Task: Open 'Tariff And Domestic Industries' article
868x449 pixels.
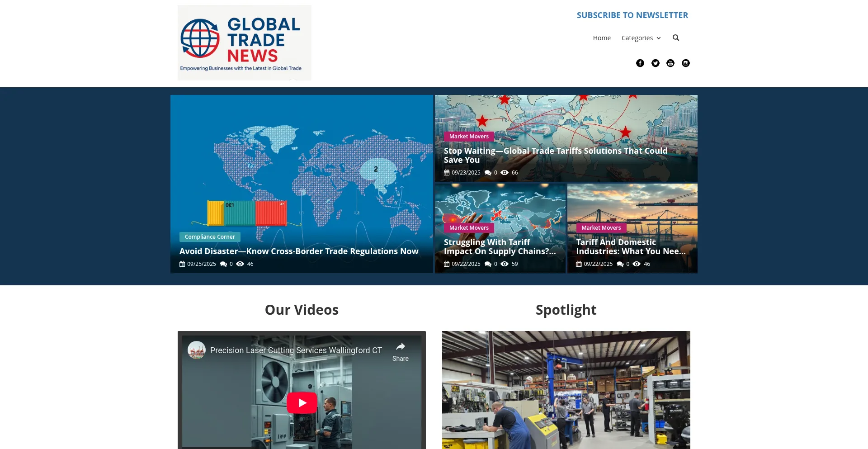Action: point(631,247)
